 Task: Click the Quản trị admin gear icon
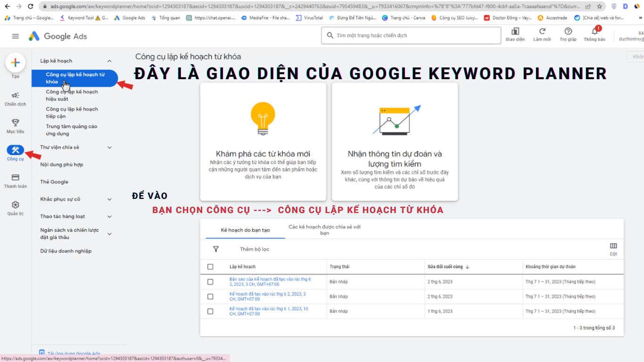point(15,205)
